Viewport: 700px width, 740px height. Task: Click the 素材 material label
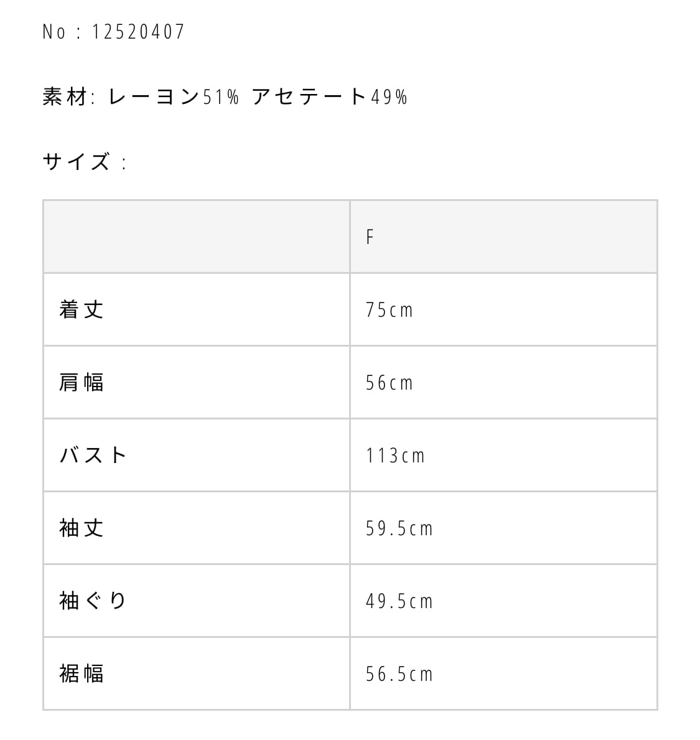click(x=64, y=97)
